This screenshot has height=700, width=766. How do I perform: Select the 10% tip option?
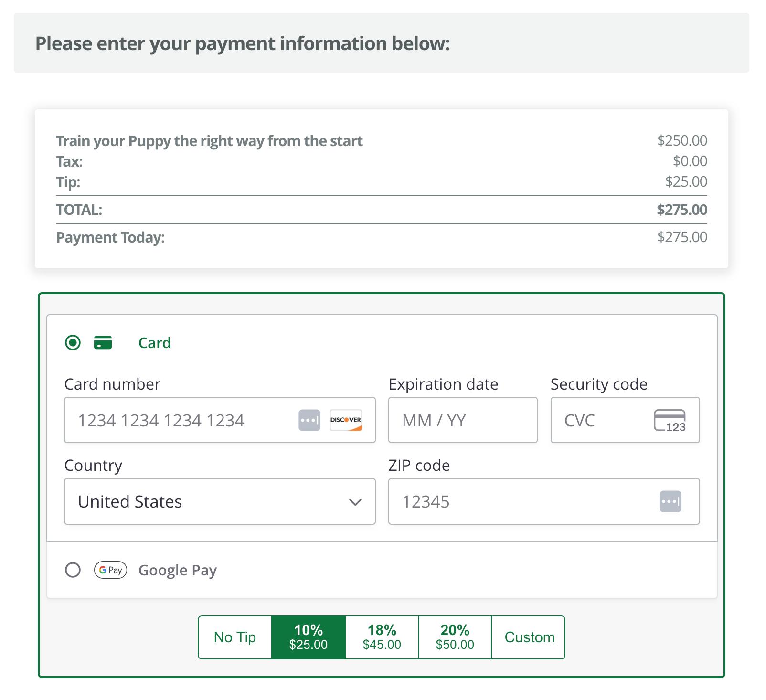309,637
